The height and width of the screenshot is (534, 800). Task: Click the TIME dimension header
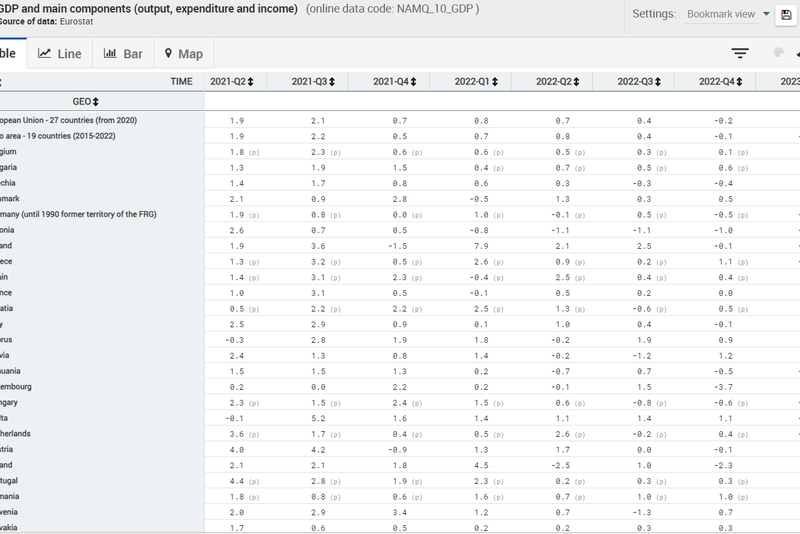pos(181,81)
